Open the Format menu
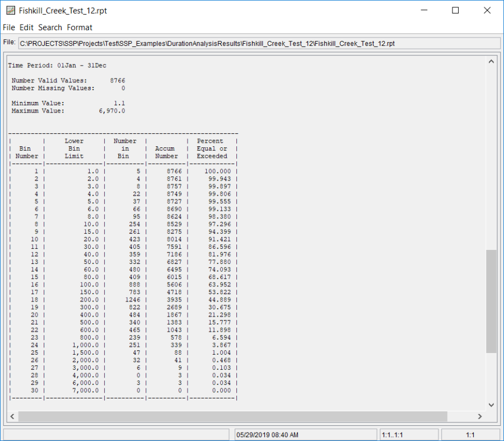This screenshot has height=441, width=504. point(80,27)
